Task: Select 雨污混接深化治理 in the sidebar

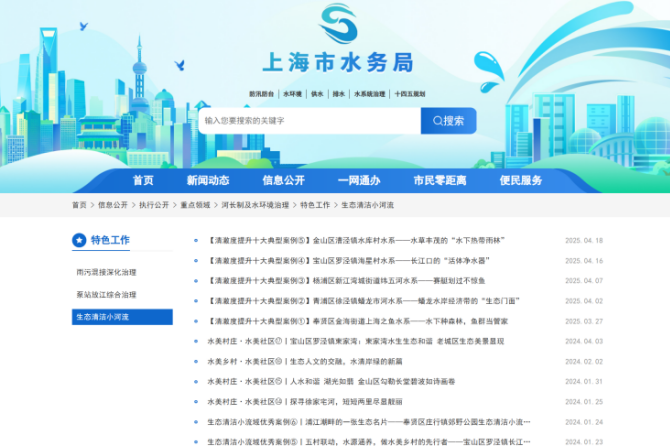Action: click(x=107, y=271)
